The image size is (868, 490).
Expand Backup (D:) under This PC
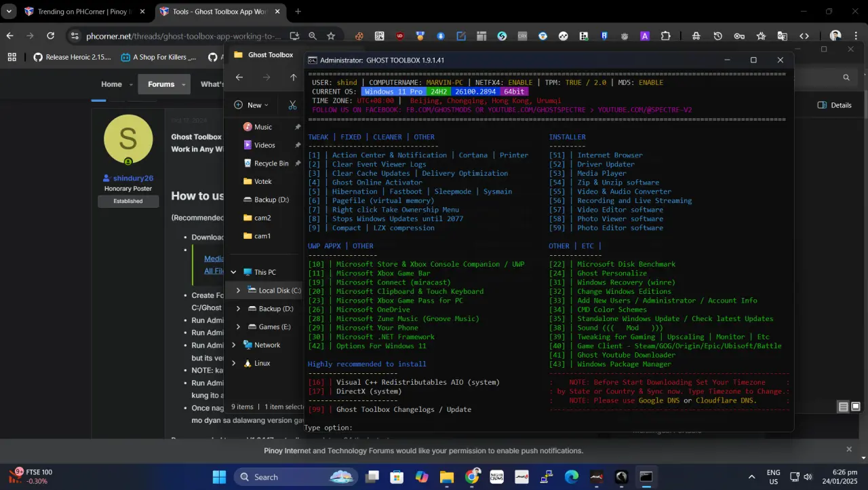(x=238, y=309)
